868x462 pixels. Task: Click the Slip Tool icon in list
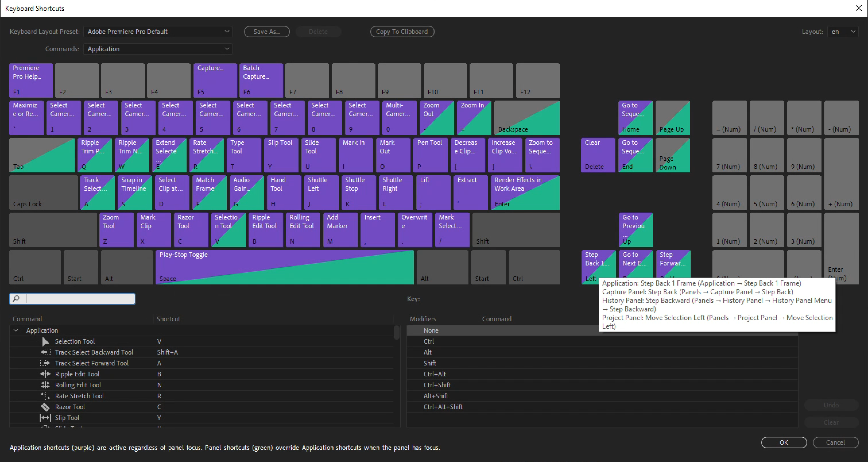45,418
